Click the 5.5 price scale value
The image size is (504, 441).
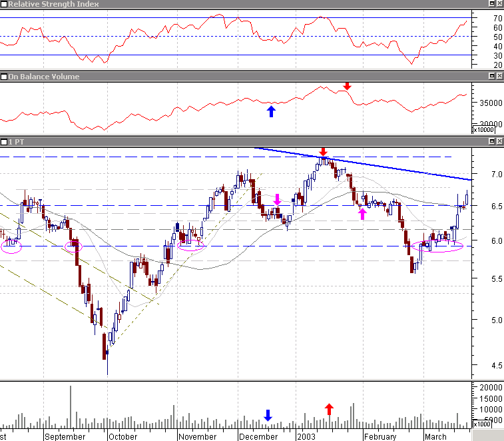pyautogui.click(x=497, y=279)
